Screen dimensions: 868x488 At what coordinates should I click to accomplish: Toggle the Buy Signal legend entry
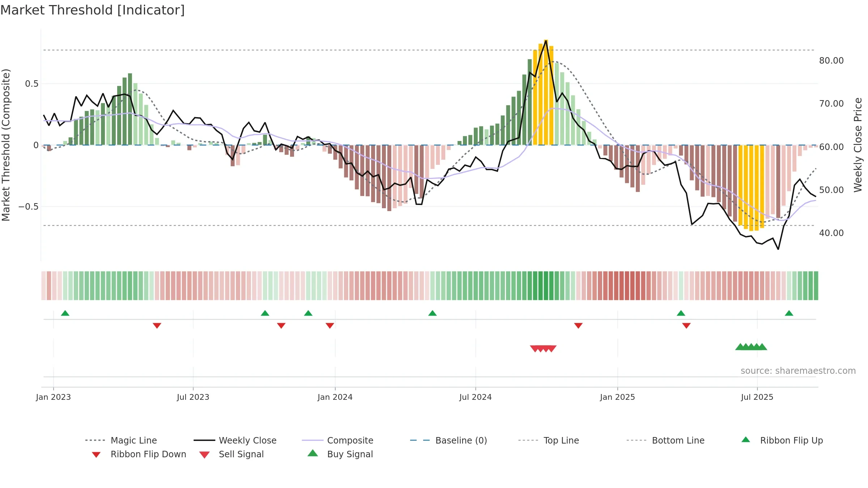[340, 454]
